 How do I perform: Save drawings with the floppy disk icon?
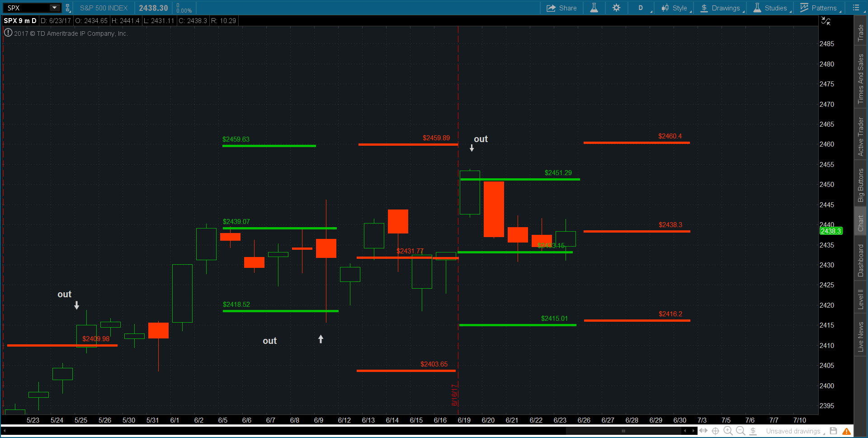pos(834,431)
